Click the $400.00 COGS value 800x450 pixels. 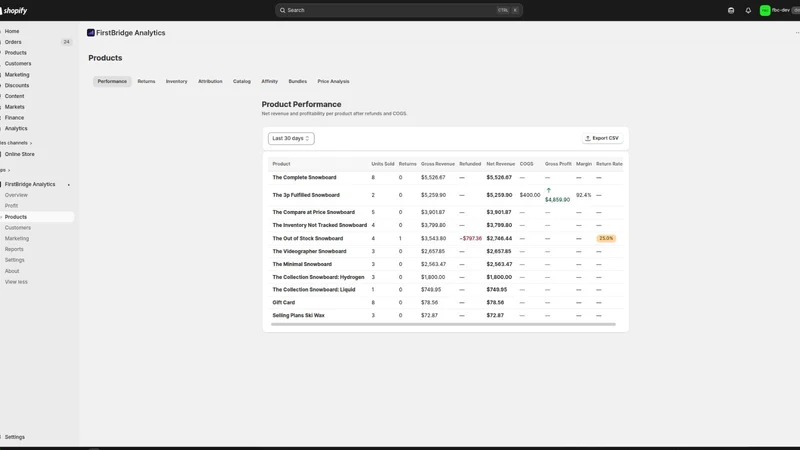click(x=530, y=195)
